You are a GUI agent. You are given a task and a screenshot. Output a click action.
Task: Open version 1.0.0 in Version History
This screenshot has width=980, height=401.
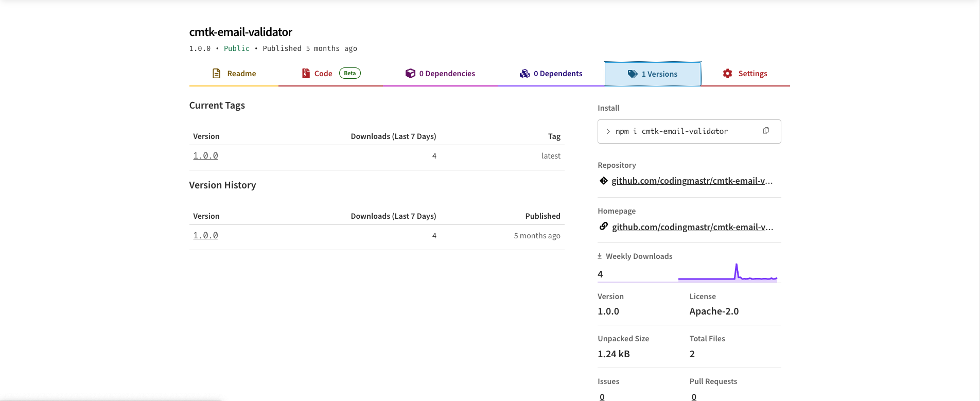pyautogui.click(x=205, y=235)
